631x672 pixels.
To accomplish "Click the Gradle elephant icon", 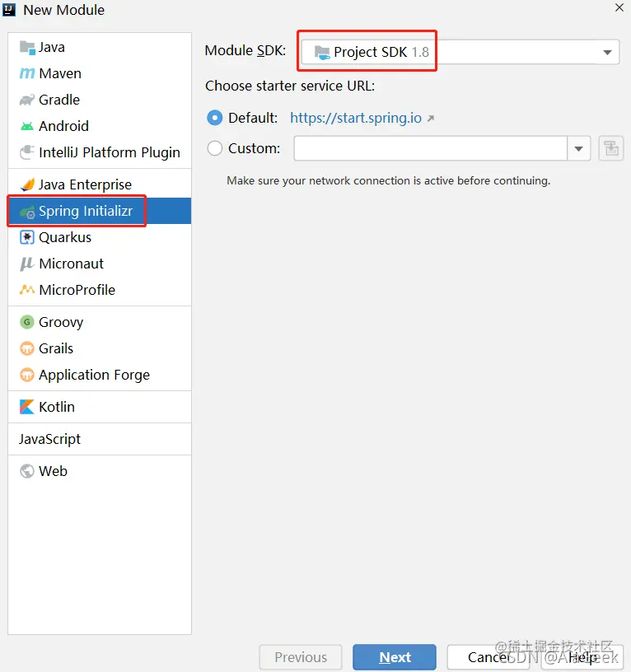I will point(27,100).
